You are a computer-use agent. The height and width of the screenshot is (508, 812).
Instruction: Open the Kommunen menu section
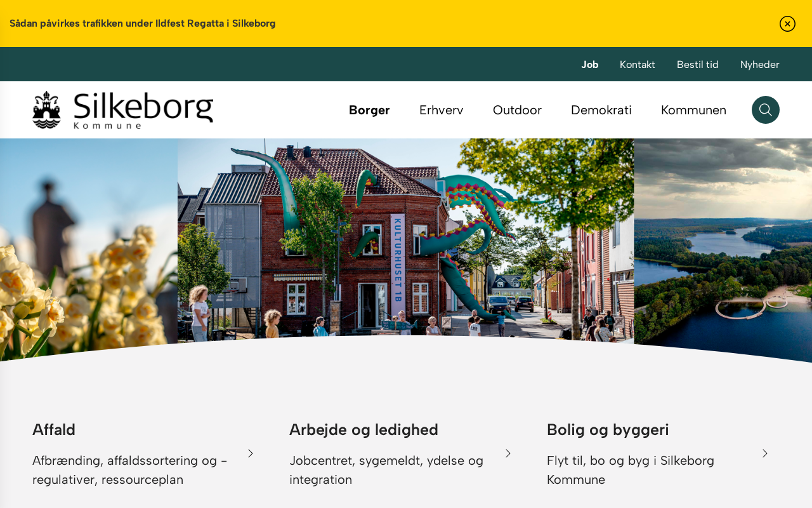693,110
